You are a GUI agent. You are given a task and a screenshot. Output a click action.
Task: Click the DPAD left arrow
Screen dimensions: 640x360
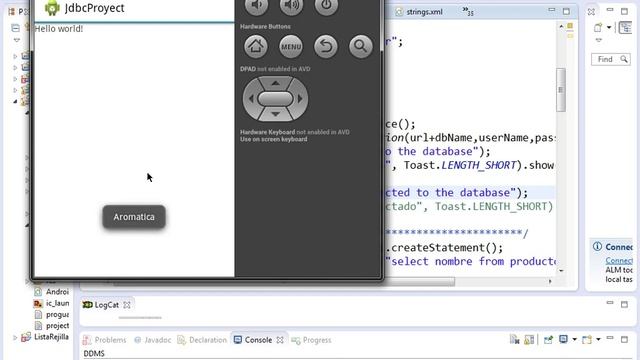point(251,98)
